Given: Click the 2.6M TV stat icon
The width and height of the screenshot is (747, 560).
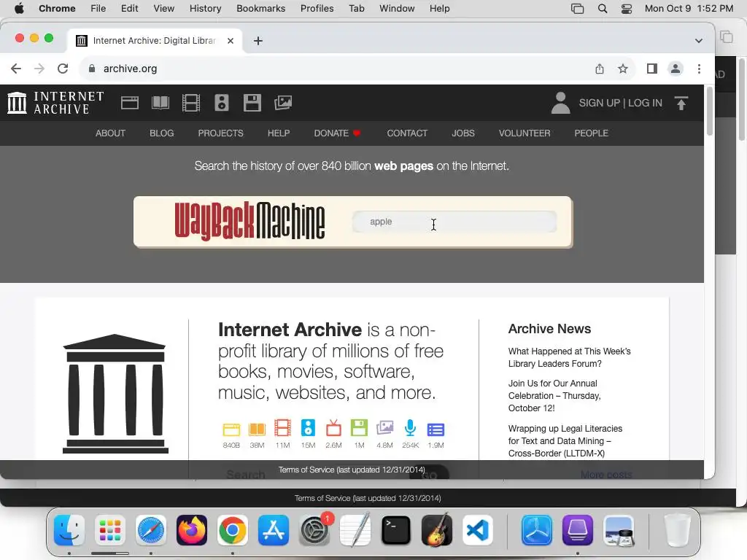Looking at the screenshot, I should tap(333, 428).
